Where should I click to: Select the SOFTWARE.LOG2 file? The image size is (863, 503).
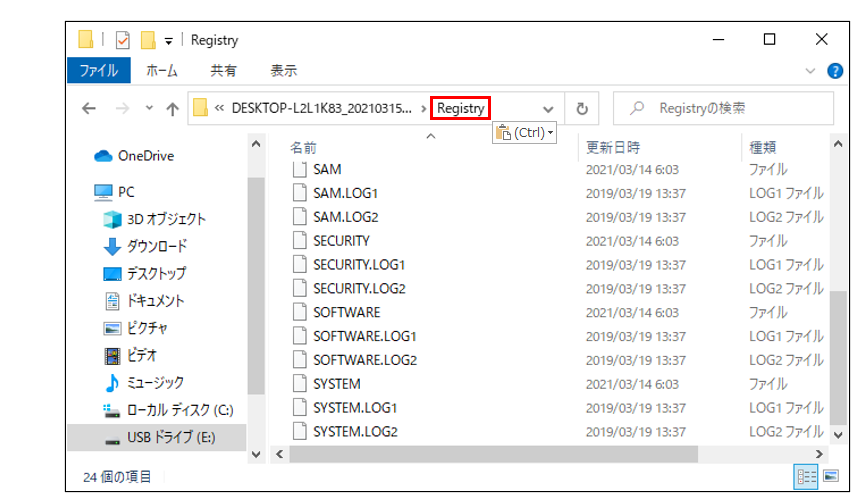(365, 360)
